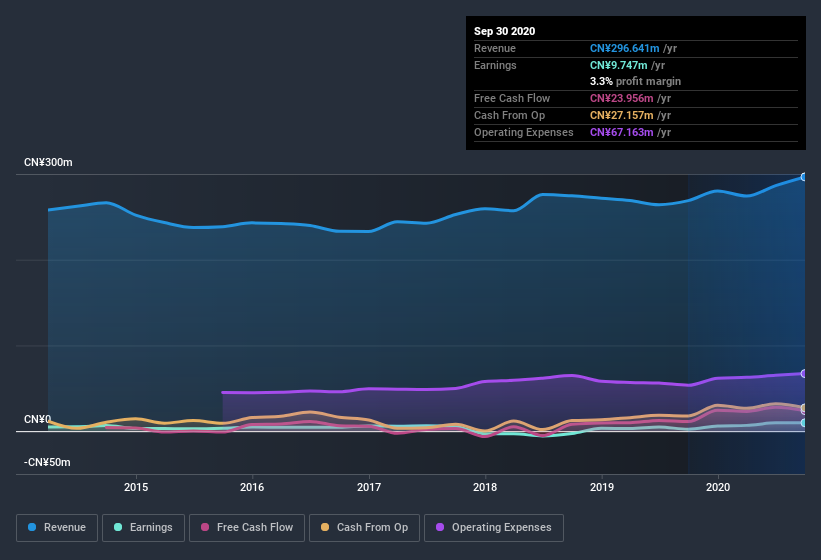Click the blue Revenue endpoint marker
The image size is (821, 560).
[x=803, y=177]
